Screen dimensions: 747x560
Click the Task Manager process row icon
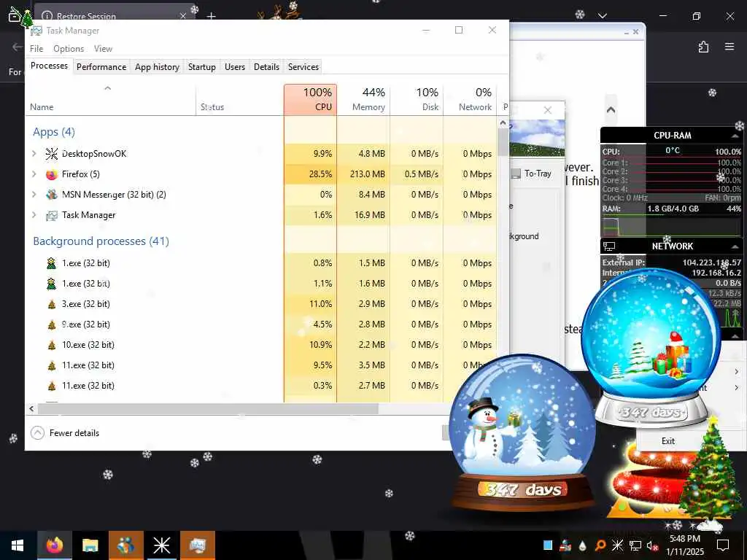coord(52,215)
